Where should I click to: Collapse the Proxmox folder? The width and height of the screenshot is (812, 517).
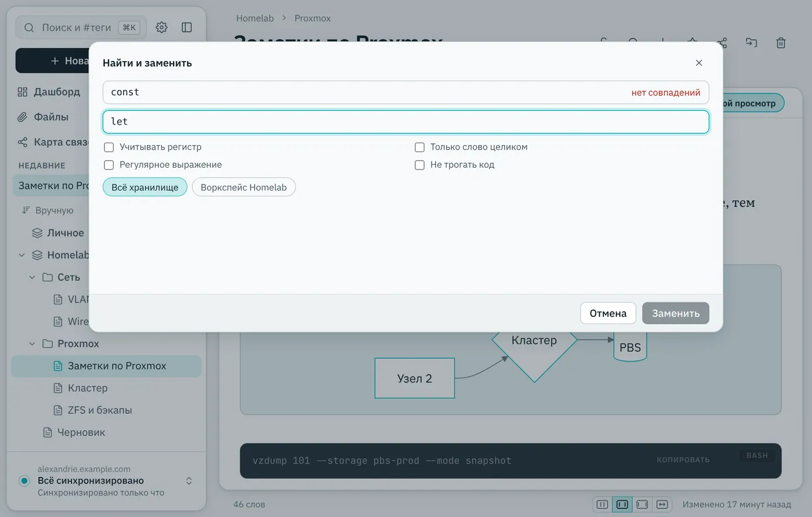pyautogui.click(x=32, y=344)
